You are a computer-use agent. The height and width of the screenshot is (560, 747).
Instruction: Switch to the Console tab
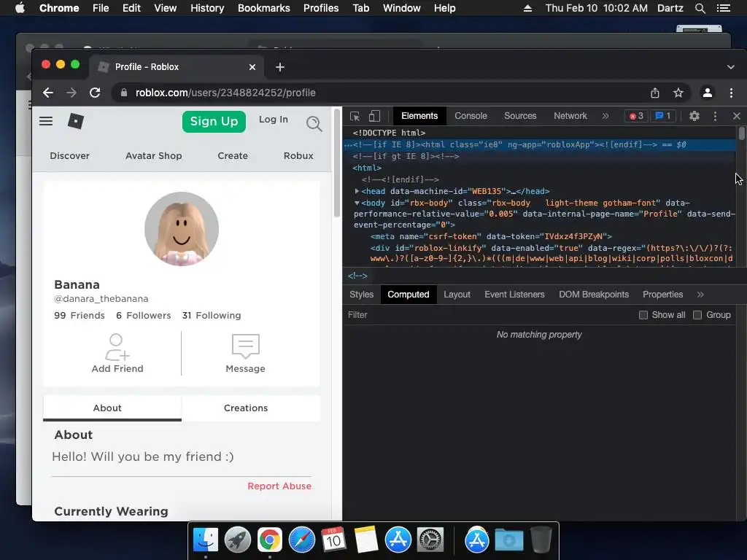pos(471,116)
